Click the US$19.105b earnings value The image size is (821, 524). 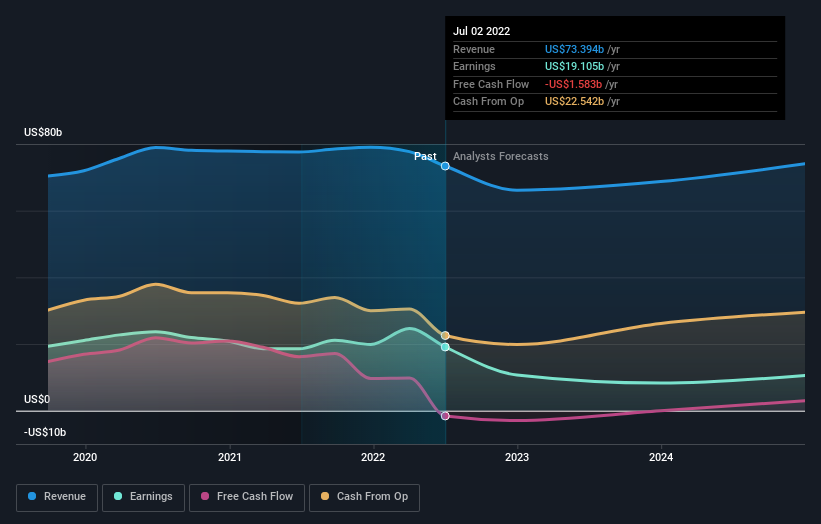[x=574, y=66]
